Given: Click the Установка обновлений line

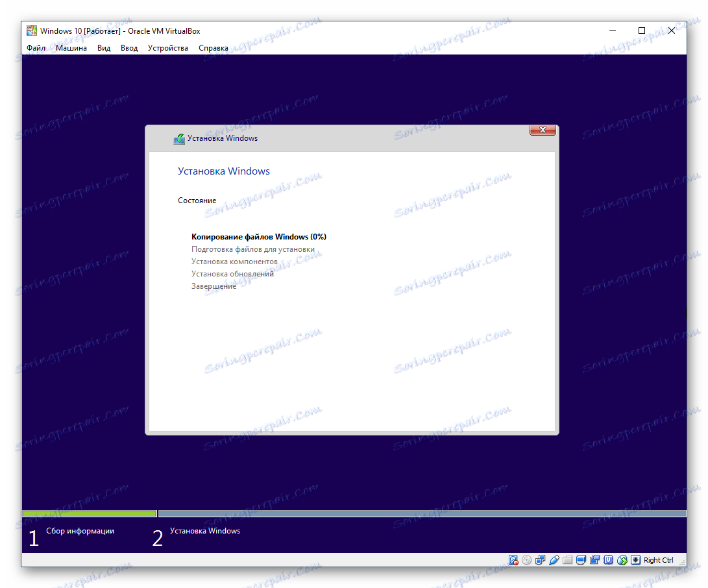Looking at the screenshot, I should coord(232,274).
